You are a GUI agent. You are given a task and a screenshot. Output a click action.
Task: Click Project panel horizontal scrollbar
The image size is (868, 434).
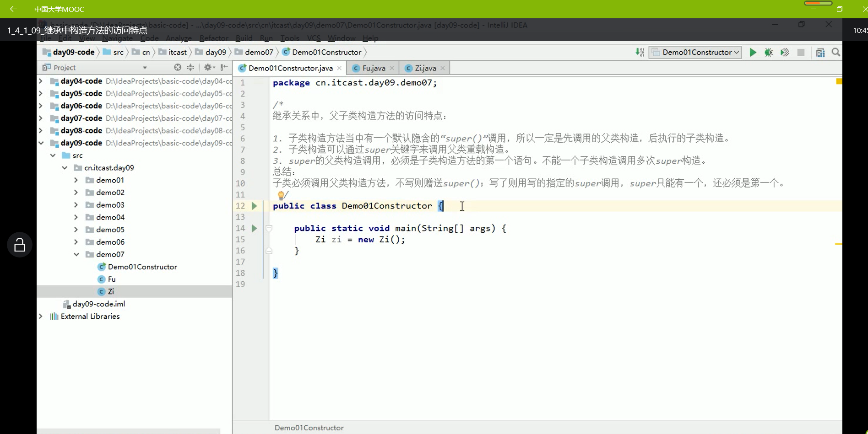(x=129, y=431)
